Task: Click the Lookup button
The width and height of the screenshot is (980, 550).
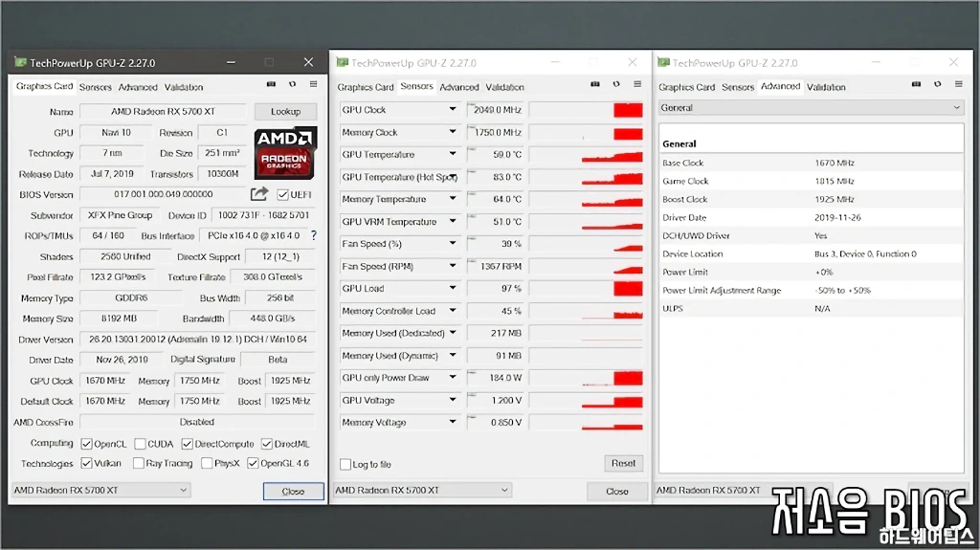Action: point(285,111)
